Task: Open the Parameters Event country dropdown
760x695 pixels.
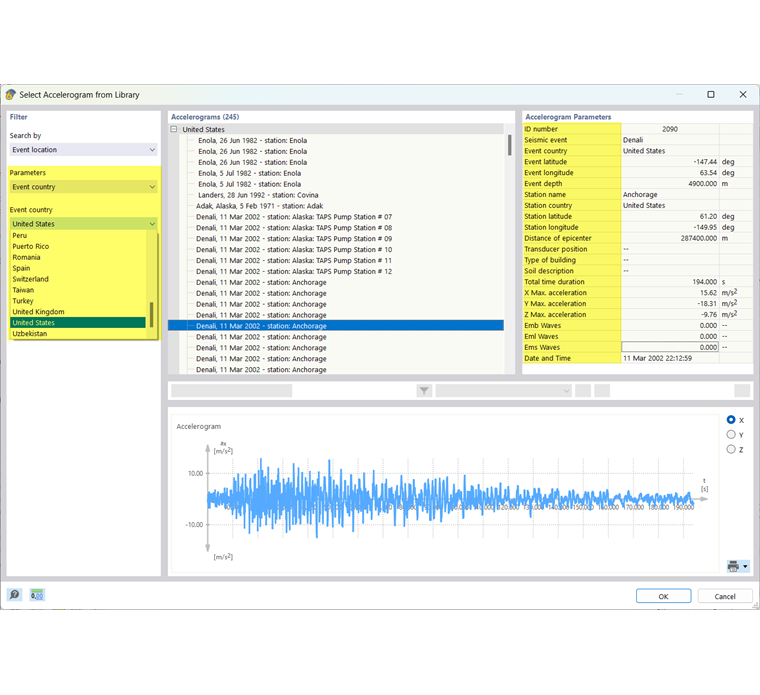Action: [x=84, y=187]
